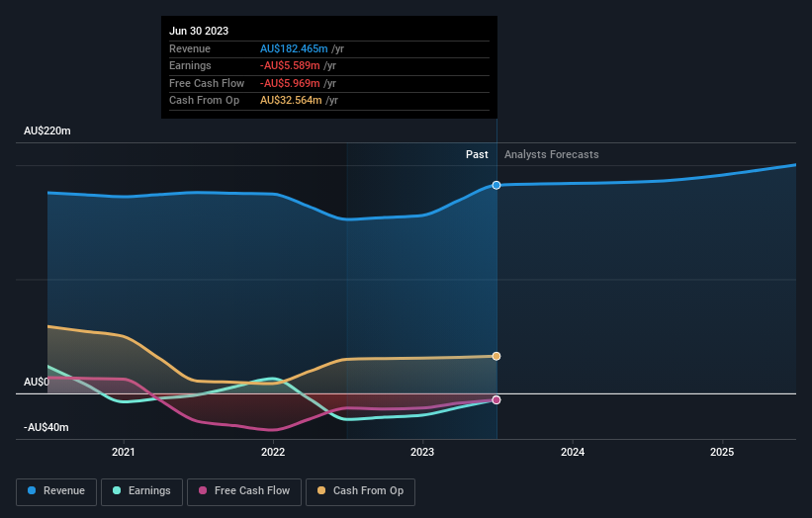Click the -AU$5.589m earnings value
Viewport: 812px width, 518px height.
point(290,65)
